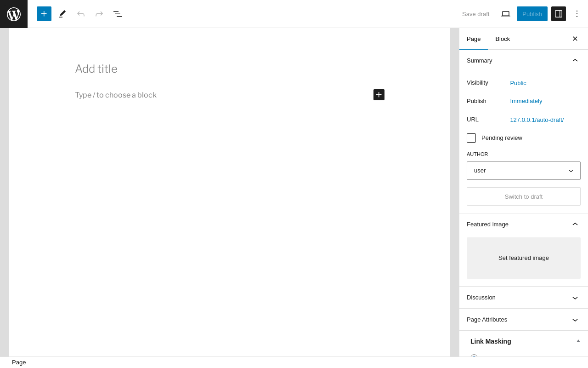Expand the Discussion panel

[x=524, y=298]
